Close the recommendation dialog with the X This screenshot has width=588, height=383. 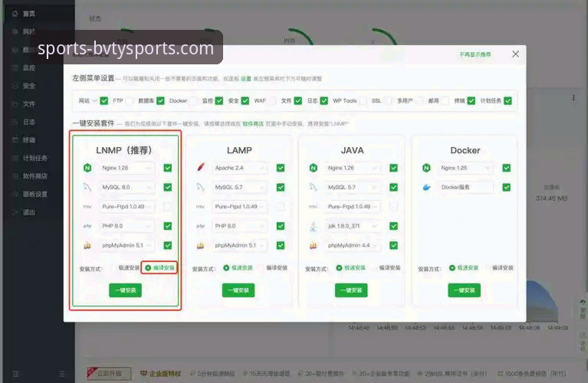(516, 54)
